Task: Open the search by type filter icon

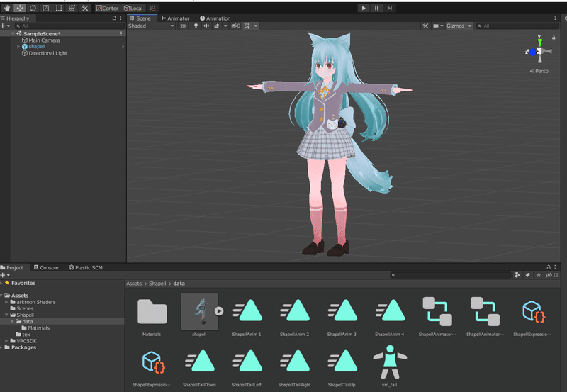Action: (x=517, y=275)
